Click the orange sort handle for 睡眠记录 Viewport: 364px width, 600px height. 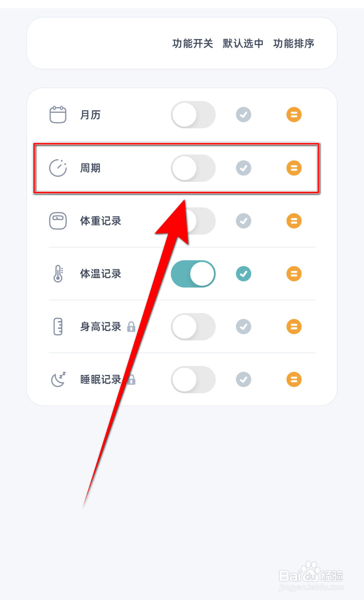click(x=294, y=379)
